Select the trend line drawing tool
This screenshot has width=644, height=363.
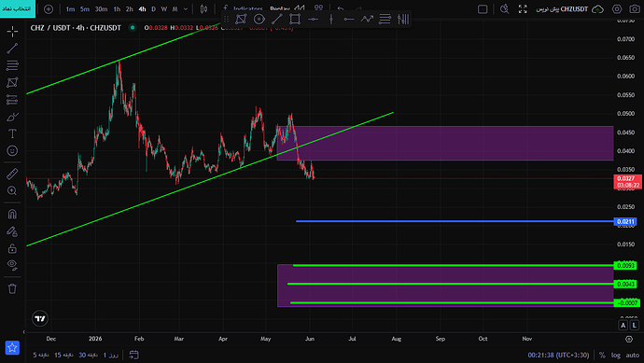click(x=12, y=49)
